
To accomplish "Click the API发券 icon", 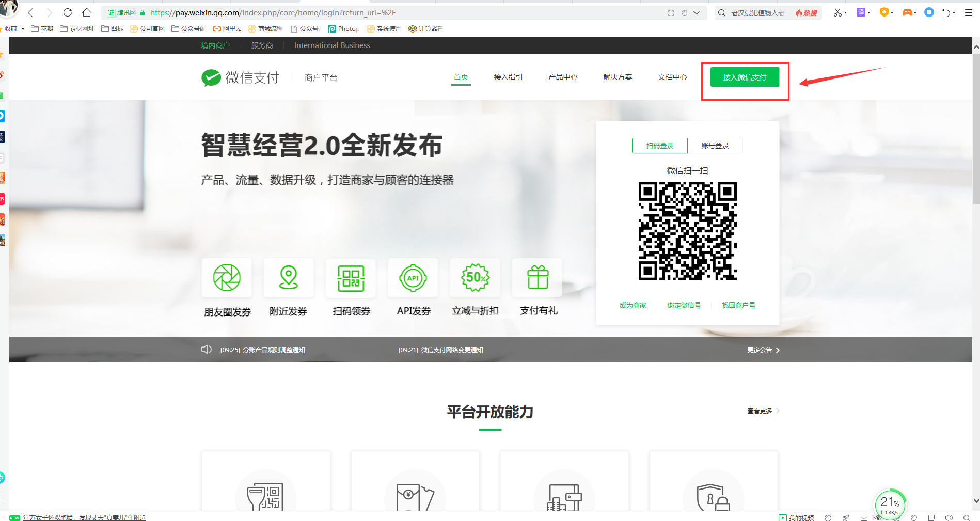I will 413,278.
